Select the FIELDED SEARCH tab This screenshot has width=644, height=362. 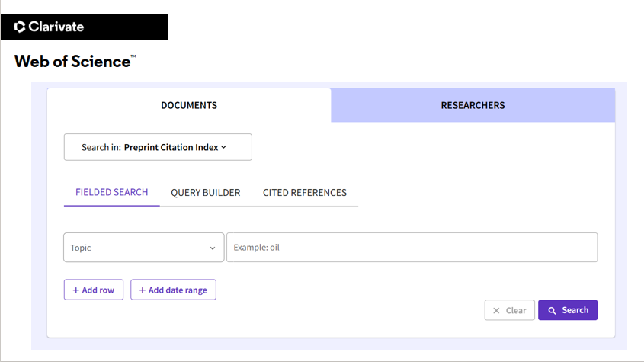(112, 192)
